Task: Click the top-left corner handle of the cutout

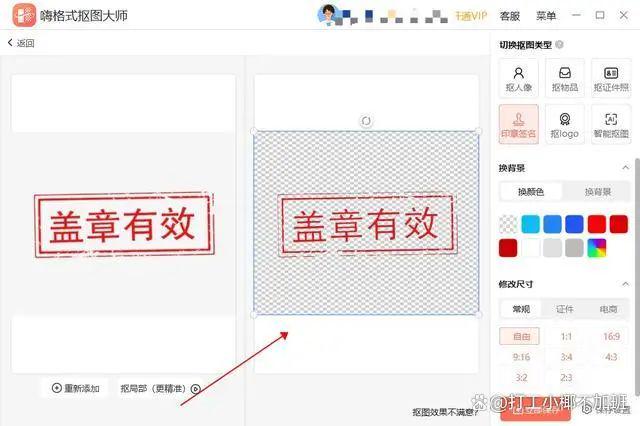Action: 254,131
